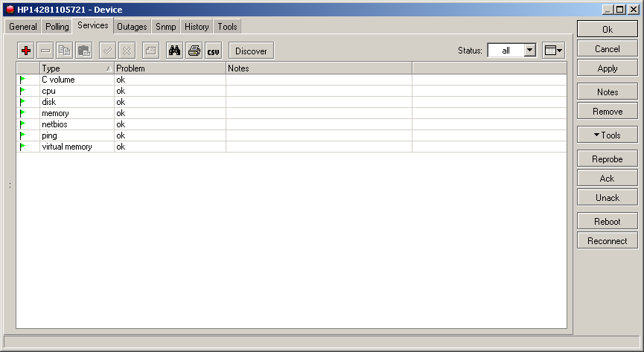This screenshot has width=644, height=352.
Task: Click the Notes column header
Action: pos(319,68)
